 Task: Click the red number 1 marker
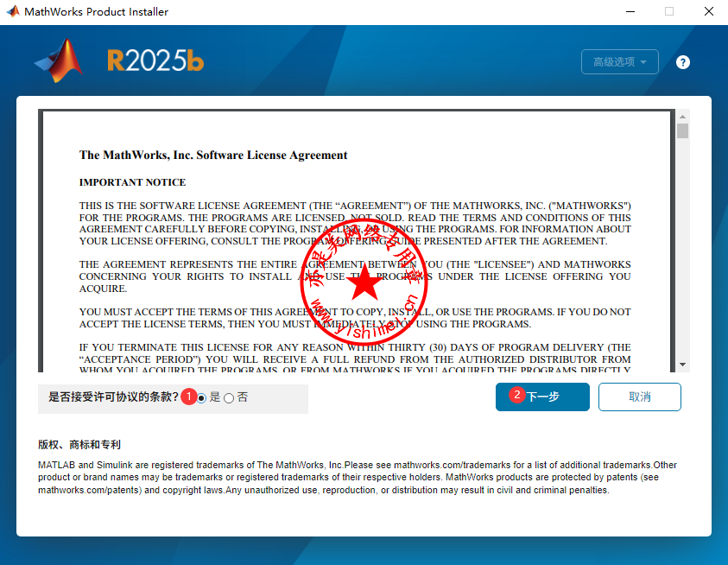(x=189, y=396)
